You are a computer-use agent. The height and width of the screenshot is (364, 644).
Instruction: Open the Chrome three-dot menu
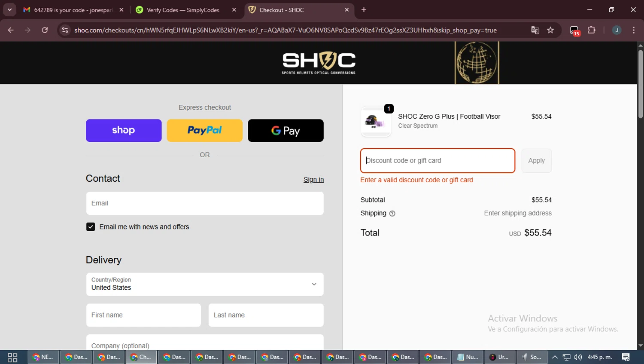tap(634, 30)
